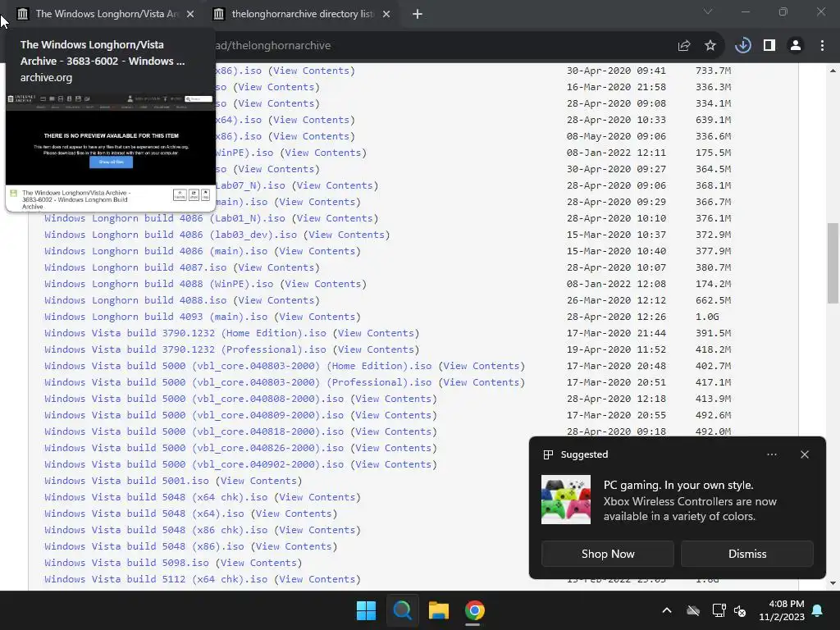The height and width of the screenshot is (630, 840).
Task: Open Windows Search from the taskbar
Action: [x=402, y=610]
